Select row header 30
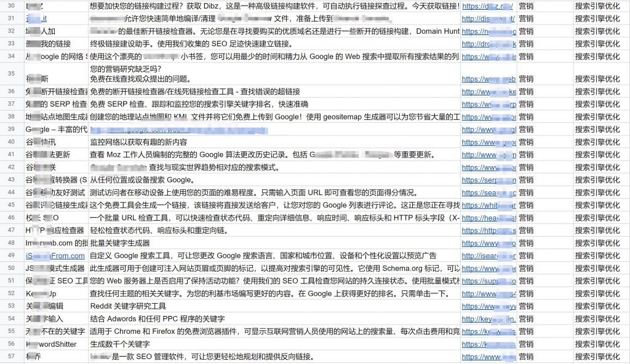Image resolution: width=630 pixels, height=364 pixels. click(x=11, y=6)
